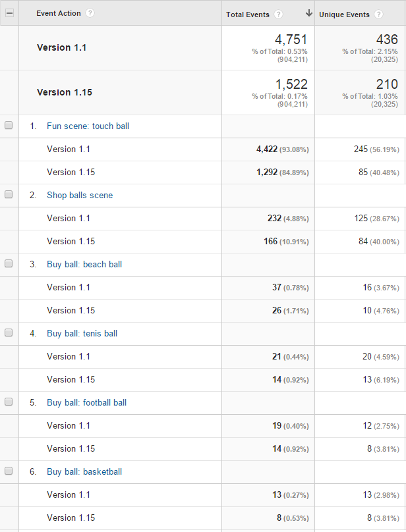Select Version 1.1 under Fun scene: touch ball
406x532 pixels.
pos(69,149)
